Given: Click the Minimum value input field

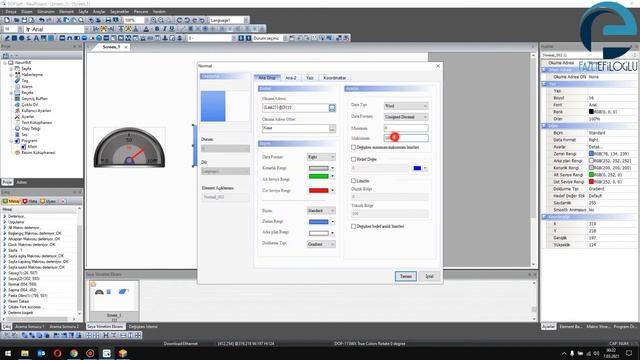Looking at the screenshot, I should tap(406, 128).
